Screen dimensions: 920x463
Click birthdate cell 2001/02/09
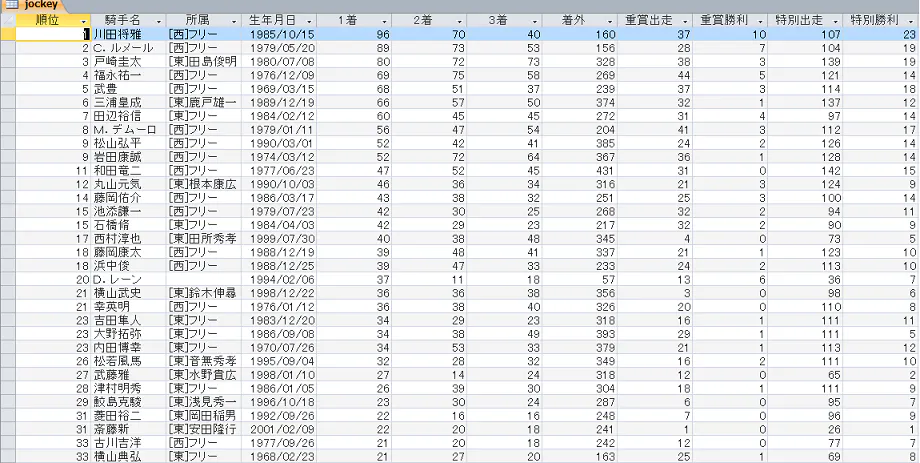[279, 429]
